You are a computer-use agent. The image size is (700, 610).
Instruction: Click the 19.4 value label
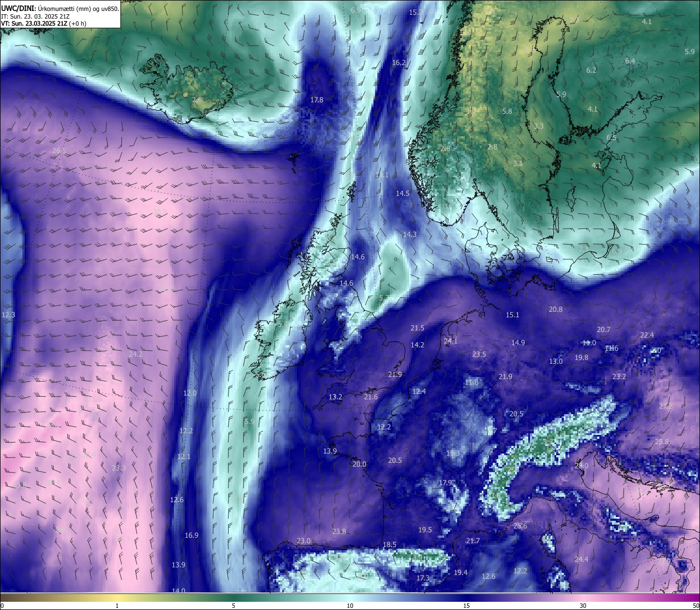(x=460, y=572)
